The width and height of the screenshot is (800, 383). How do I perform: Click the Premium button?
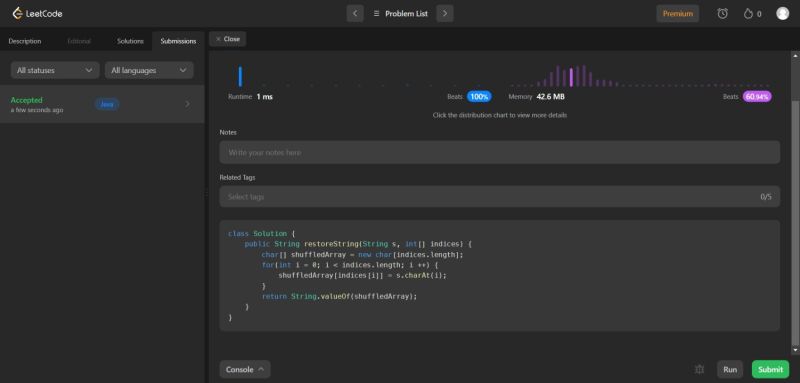pos(678,14)
